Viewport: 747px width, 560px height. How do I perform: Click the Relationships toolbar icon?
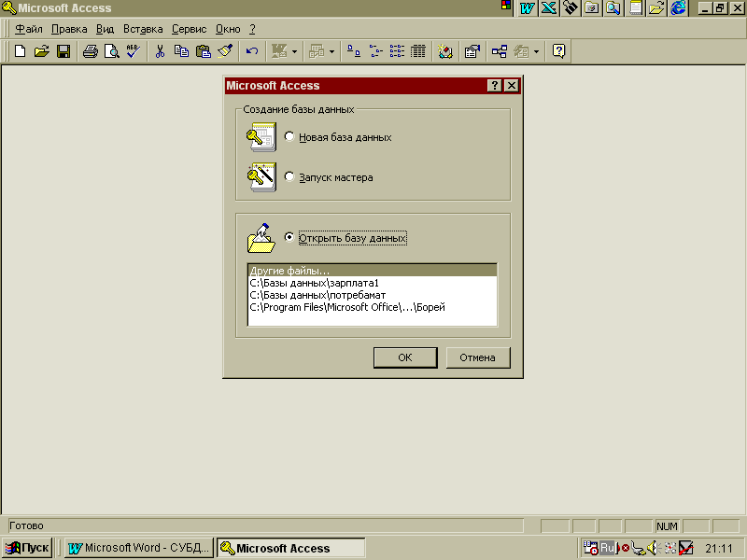(500, 51)
